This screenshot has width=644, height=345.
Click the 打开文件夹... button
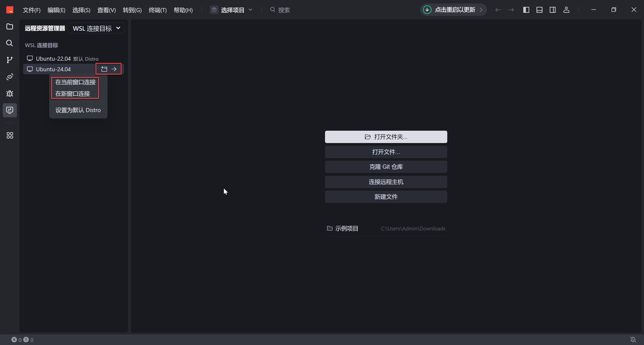[x=386, y=137]
